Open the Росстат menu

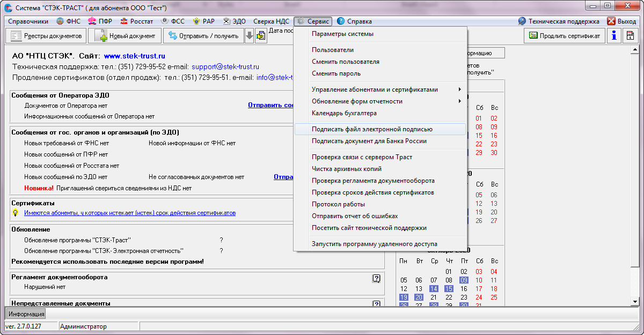tap(137, 21)
